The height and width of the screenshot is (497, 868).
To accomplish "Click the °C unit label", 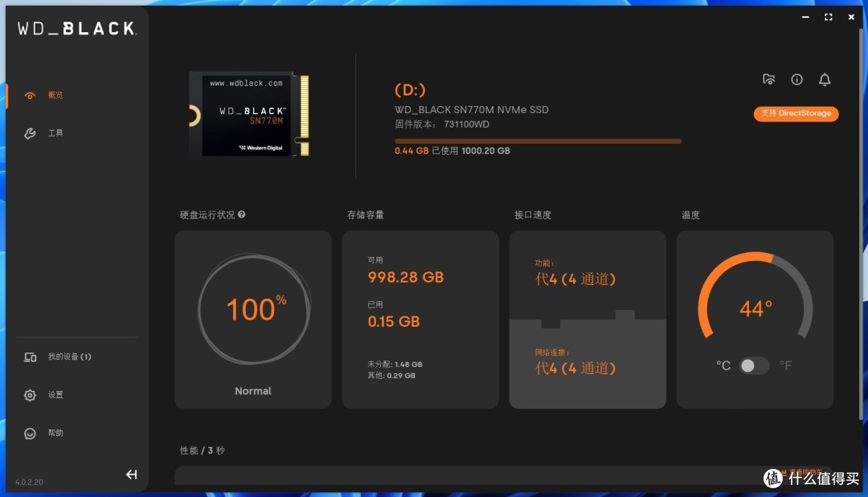I will pyautogui.click(x=723, y=365).
